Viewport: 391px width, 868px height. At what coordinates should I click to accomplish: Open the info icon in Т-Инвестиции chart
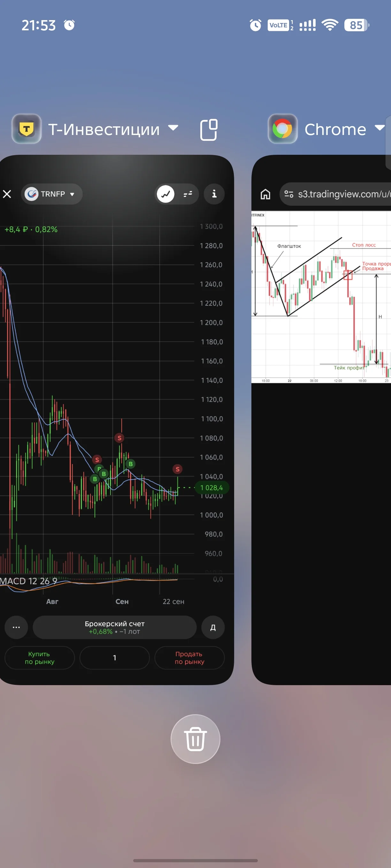pos(214,194)
